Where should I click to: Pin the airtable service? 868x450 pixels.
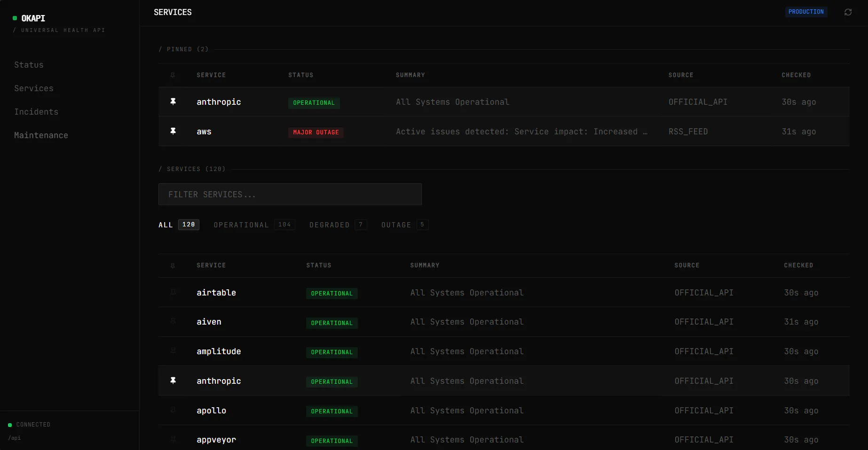[173, 292]
